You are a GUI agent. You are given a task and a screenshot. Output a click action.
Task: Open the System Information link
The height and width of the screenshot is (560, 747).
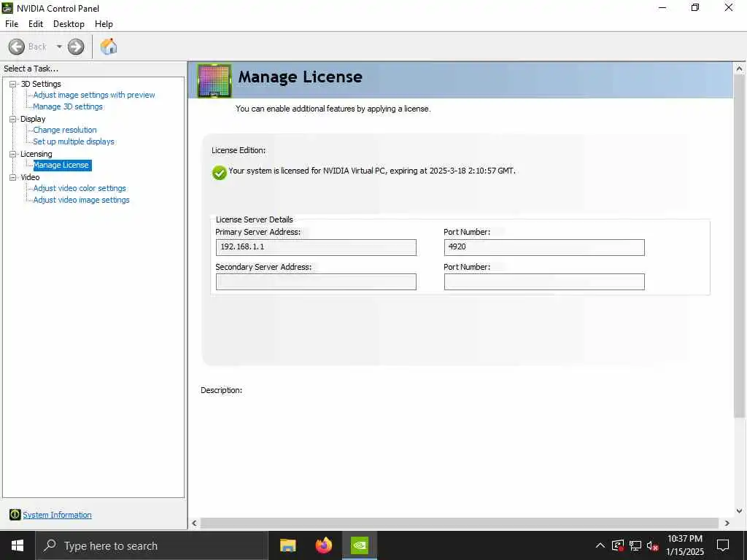(57, 515)
